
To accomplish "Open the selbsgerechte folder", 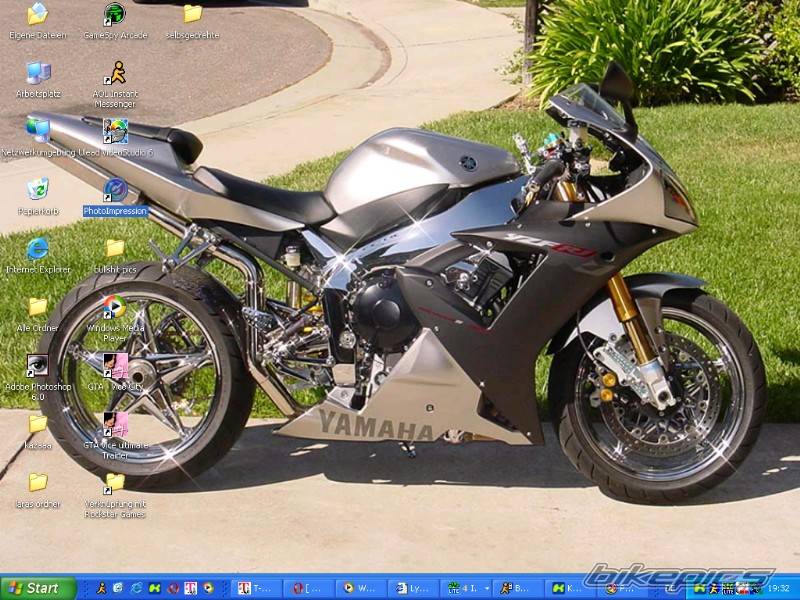I will pos(192,21).
